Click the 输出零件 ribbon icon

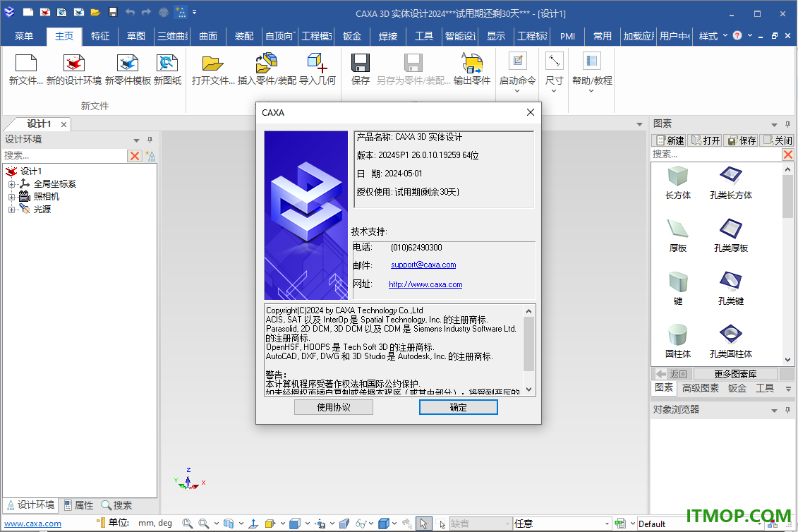[472, 64]
